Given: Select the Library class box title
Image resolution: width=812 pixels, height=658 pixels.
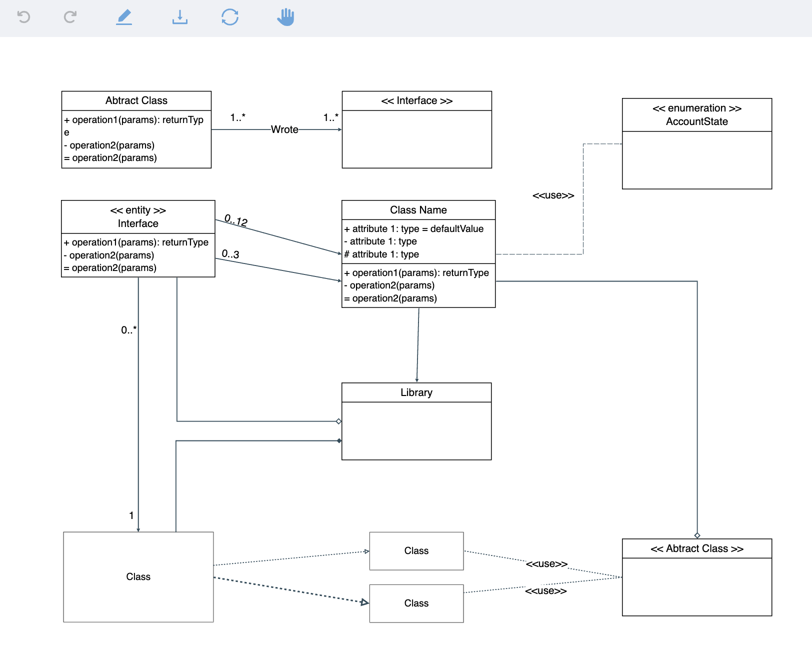Looking at the screenshot, I should (x=416, y=392).
